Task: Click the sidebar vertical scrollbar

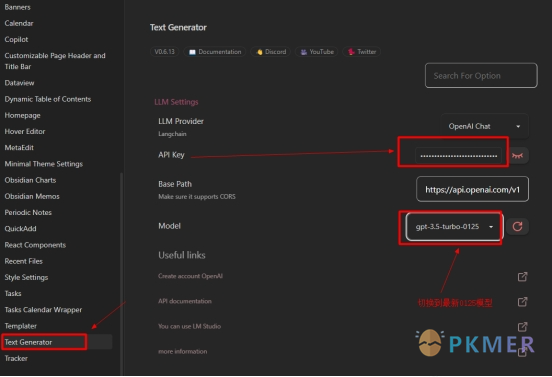Action: 121,274
